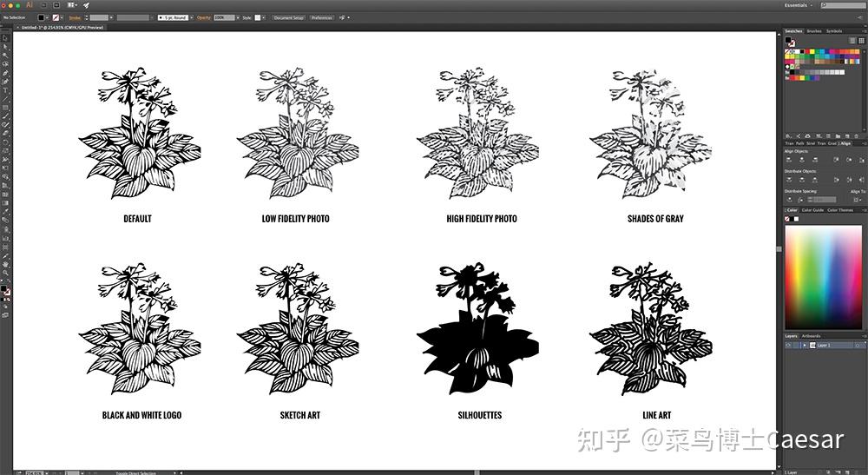
Task: Toggle visibility eye of Layer 1
Action: pyautogui.click(x=788, y=345)
